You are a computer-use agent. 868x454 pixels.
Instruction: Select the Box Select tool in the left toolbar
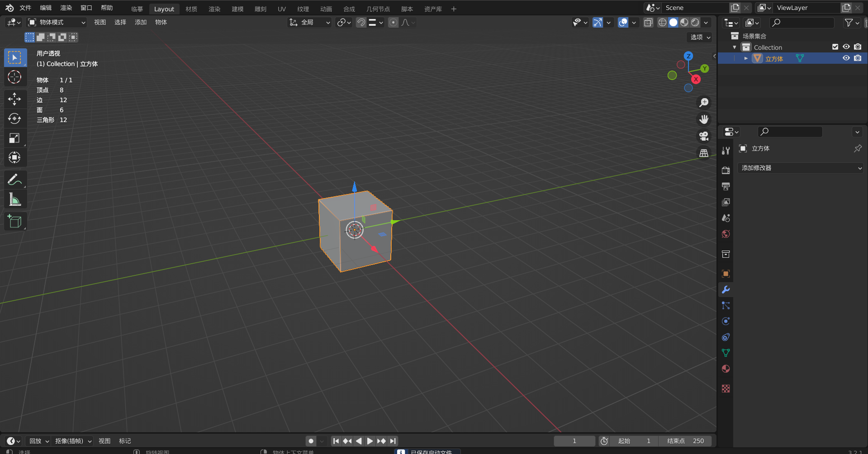[x=14, y=57]
